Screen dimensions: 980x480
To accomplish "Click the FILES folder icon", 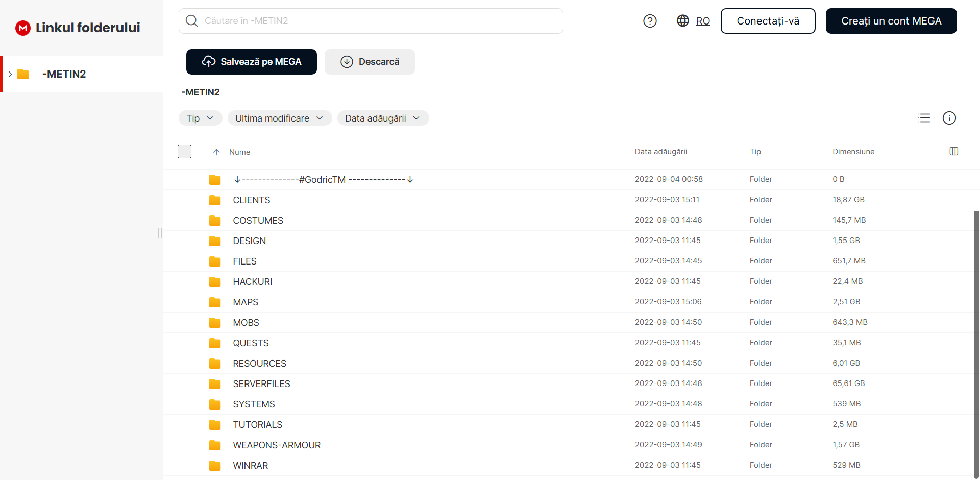I will coord(215,261).
